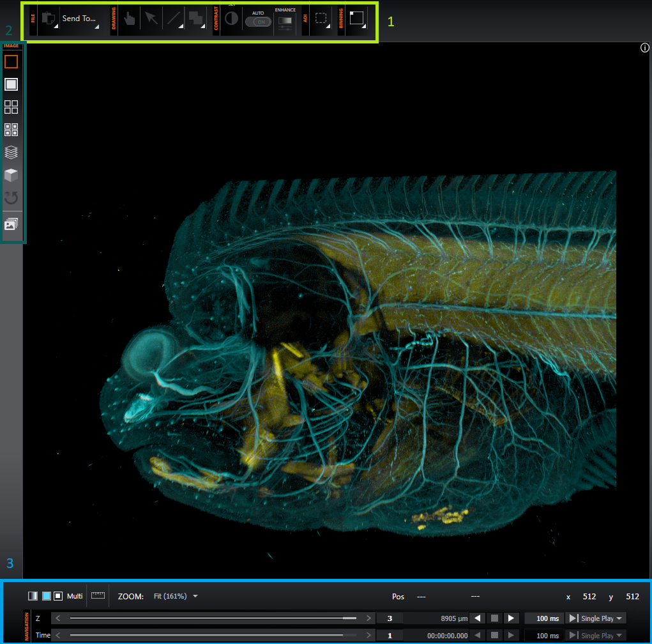Open the image gallery icon in sidebar
652x644 pixels.
[11, 224]
